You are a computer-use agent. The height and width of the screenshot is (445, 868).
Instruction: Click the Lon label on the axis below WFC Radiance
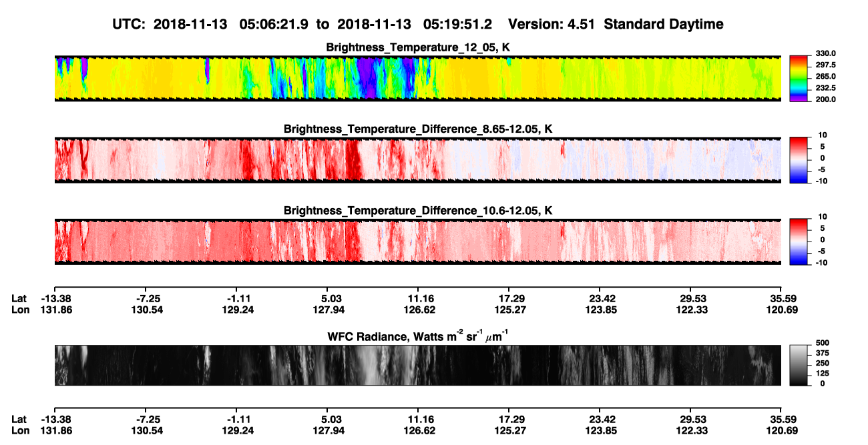(20, 430)
